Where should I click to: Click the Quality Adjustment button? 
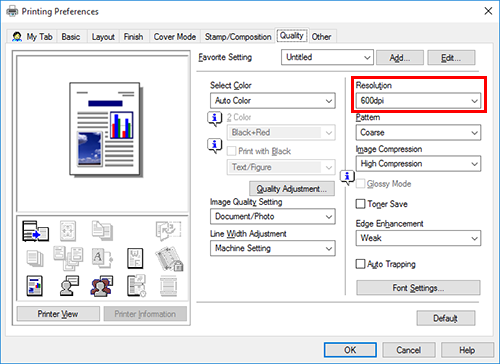point(292,189)
